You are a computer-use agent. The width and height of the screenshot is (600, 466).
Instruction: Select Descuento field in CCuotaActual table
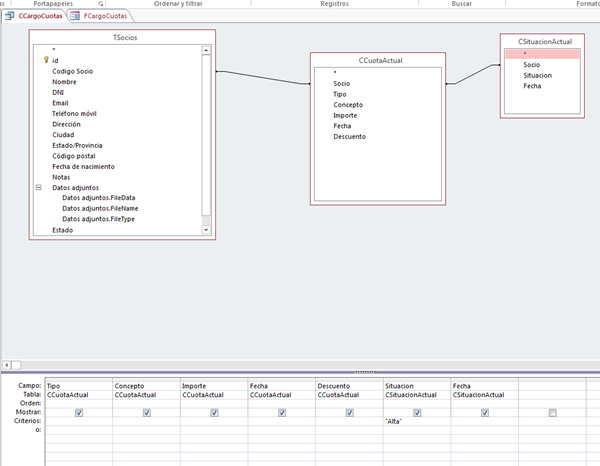tap(349, 137)
